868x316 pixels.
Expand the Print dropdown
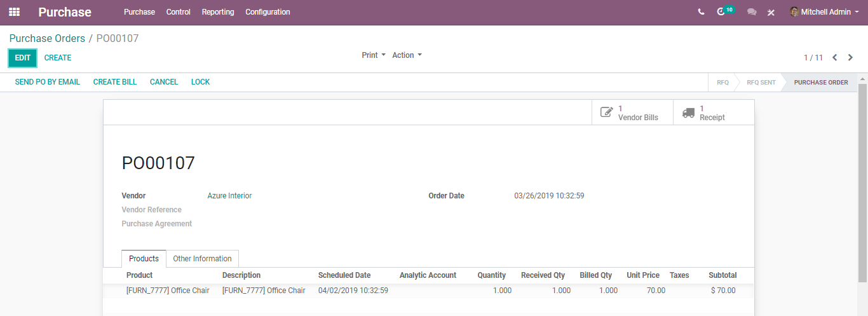tap(374, 55)
